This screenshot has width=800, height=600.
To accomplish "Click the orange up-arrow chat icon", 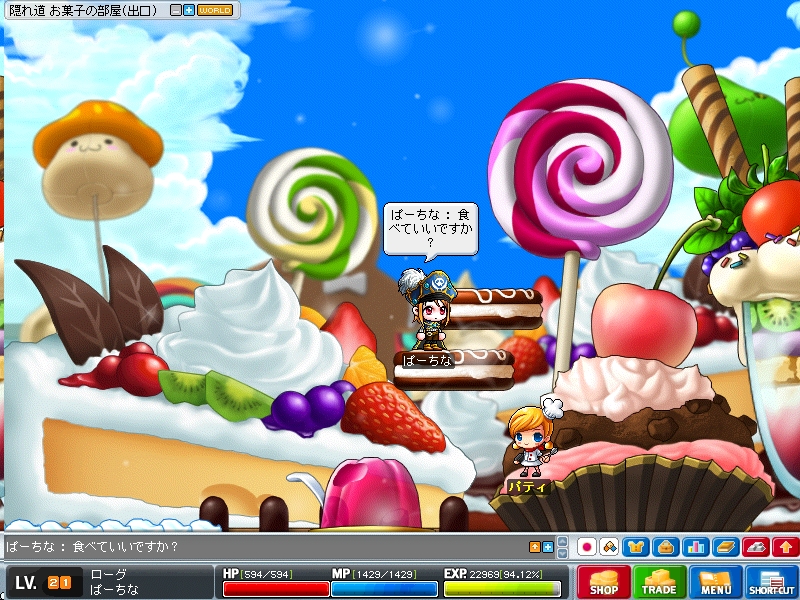I will (534, 547).
